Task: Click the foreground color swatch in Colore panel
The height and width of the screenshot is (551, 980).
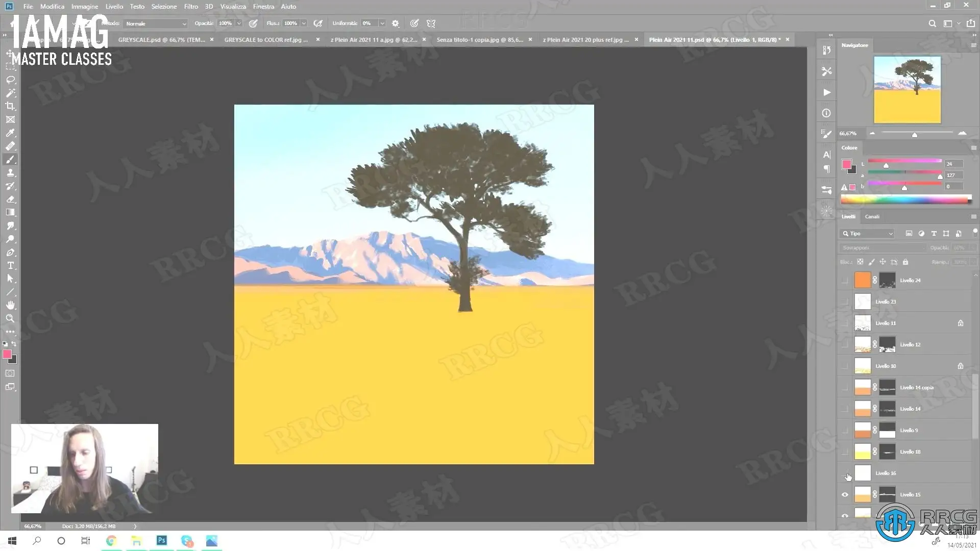Action: (x=846, y=164)
